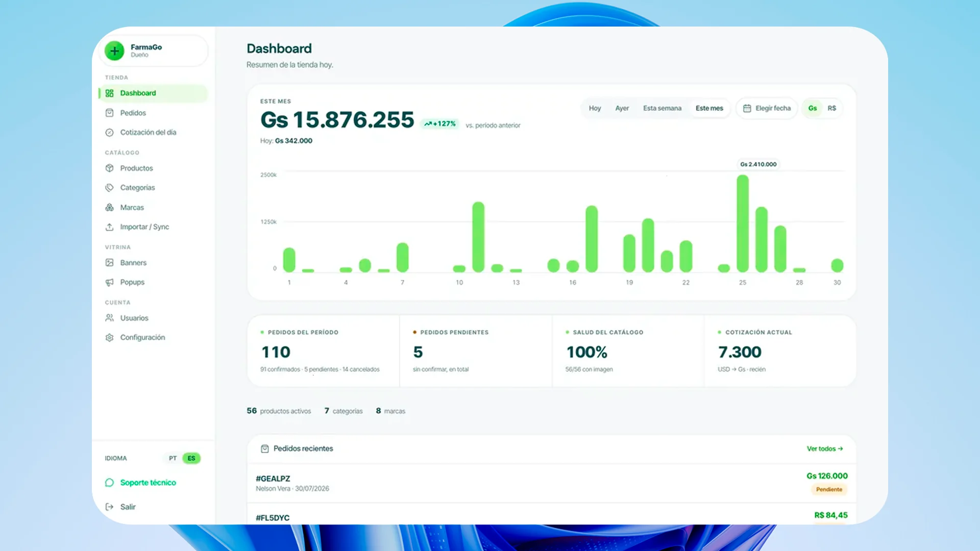Click the Gs 15.876.255 monthly total

pyautogui.click(x=337, y=120)
